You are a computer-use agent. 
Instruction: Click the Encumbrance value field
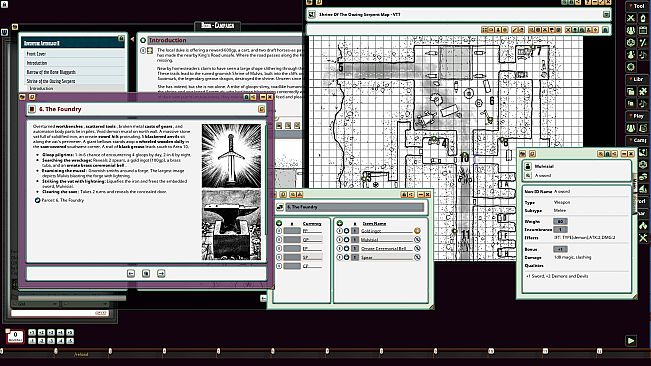point(560,229)
